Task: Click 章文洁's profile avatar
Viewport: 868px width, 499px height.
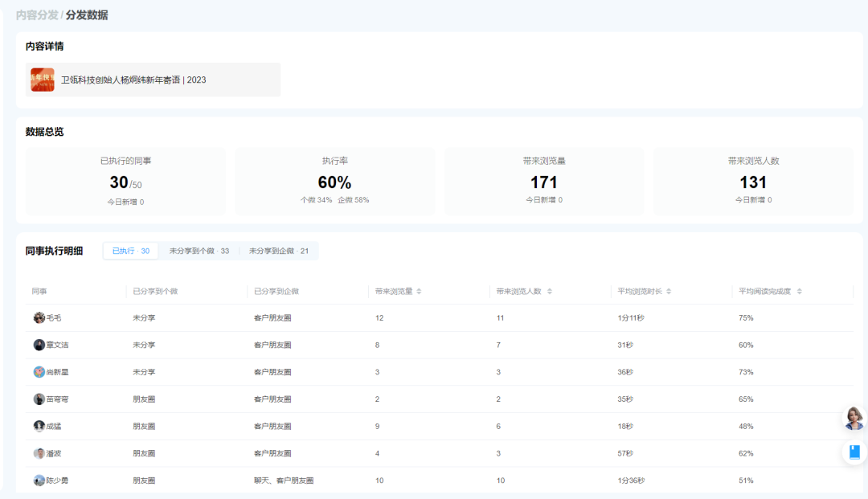Action: [39, 345]
